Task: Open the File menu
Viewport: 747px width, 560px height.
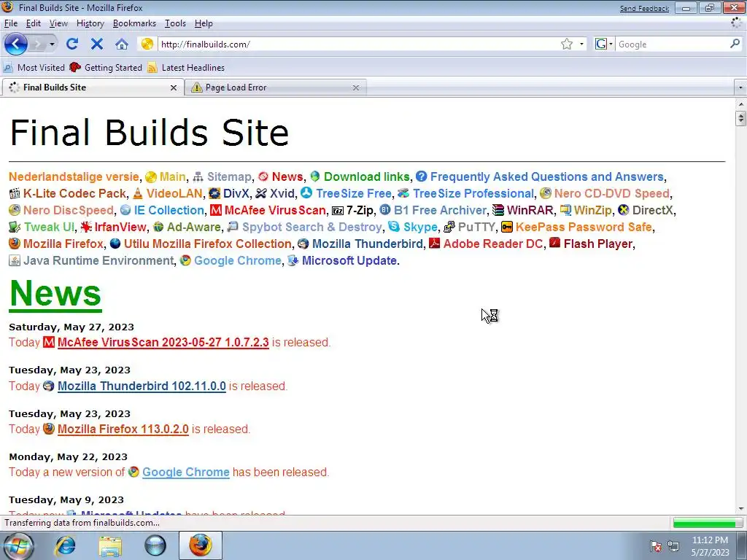Action: tap(10, 23)
